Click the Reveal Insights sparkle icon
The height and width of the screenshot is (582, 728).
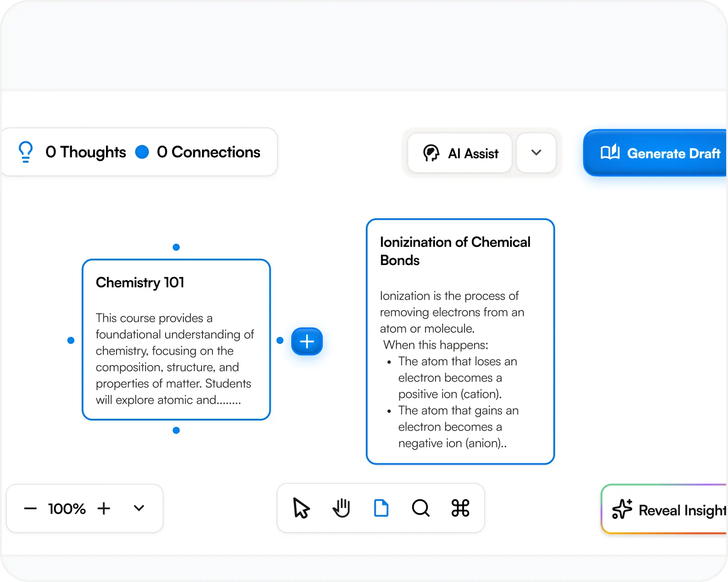622,509
